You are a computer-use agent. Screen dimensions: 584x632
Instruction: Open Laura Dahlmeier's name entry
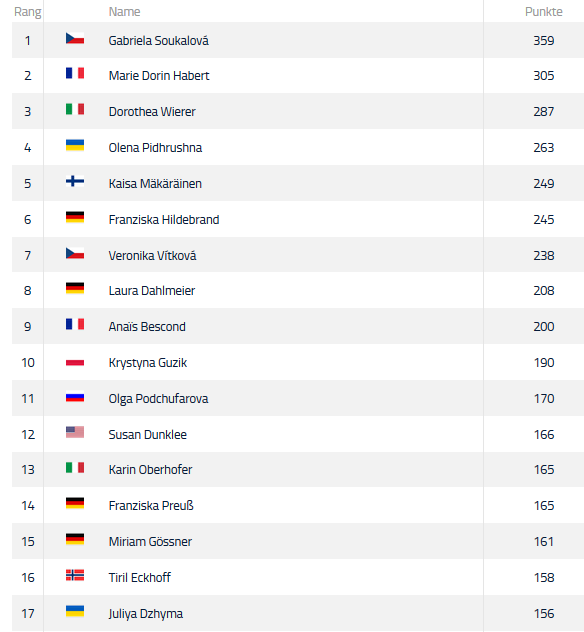point(152,291)
